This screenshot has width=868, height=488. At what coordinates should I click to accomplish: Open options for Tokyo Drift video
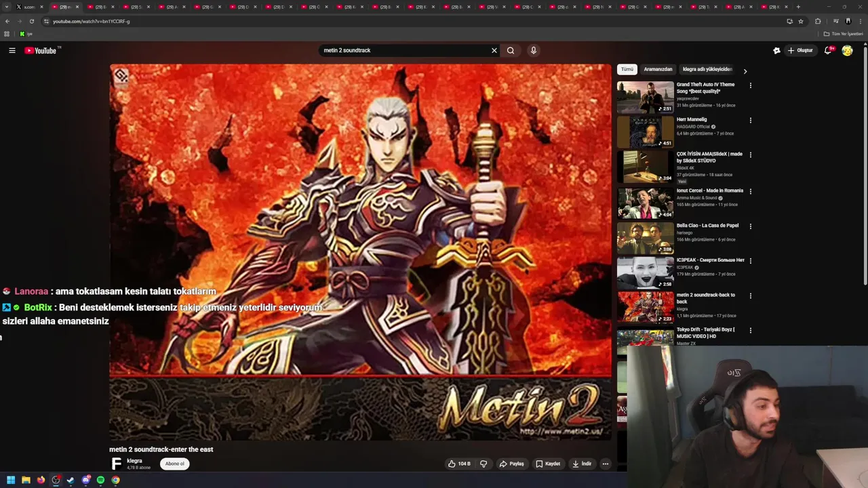750,331
